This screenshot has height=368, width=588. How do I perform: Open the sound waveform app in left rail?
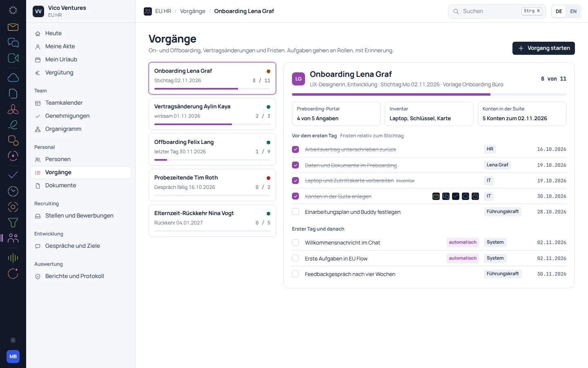click(x=13, y=258)
